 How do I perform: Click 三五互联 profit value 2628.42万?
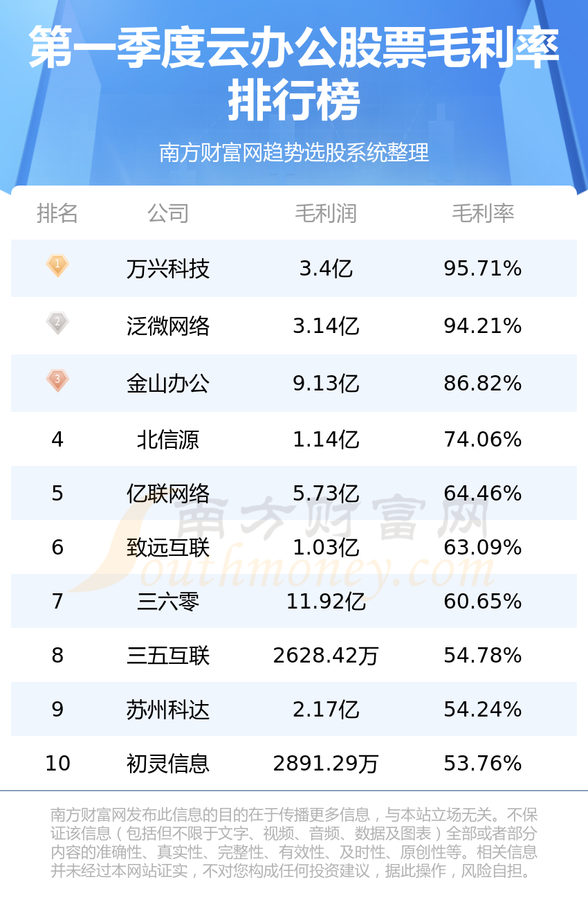pyautogui.click(x=326, y=656)
